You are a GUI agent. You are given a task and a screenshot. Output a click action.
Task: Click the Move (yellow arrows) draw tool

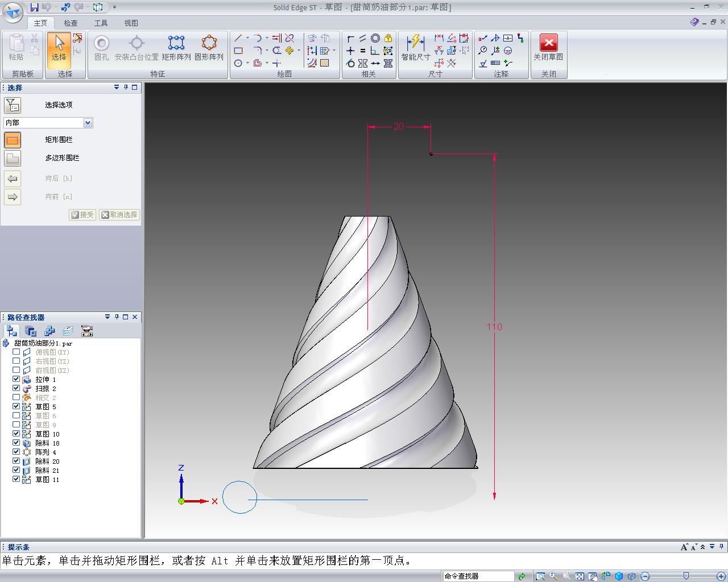289,51
